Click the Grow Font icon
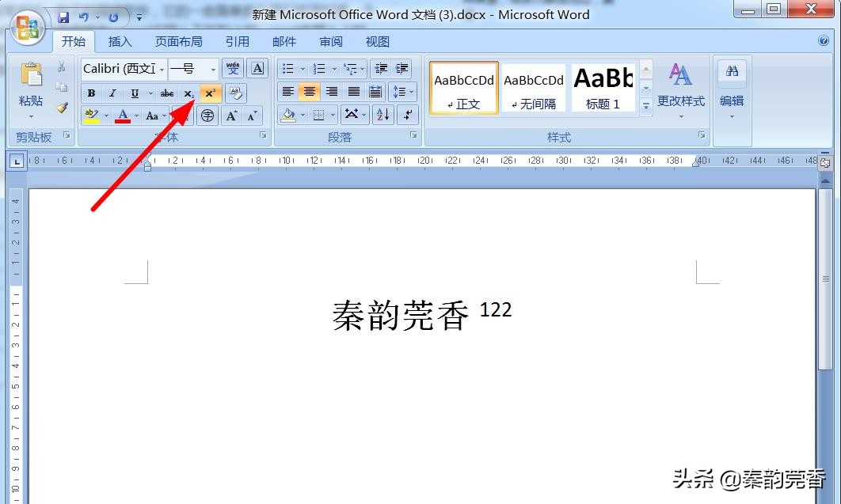The width and height of the screenshot is (841, 504). (x=231, y=116)
